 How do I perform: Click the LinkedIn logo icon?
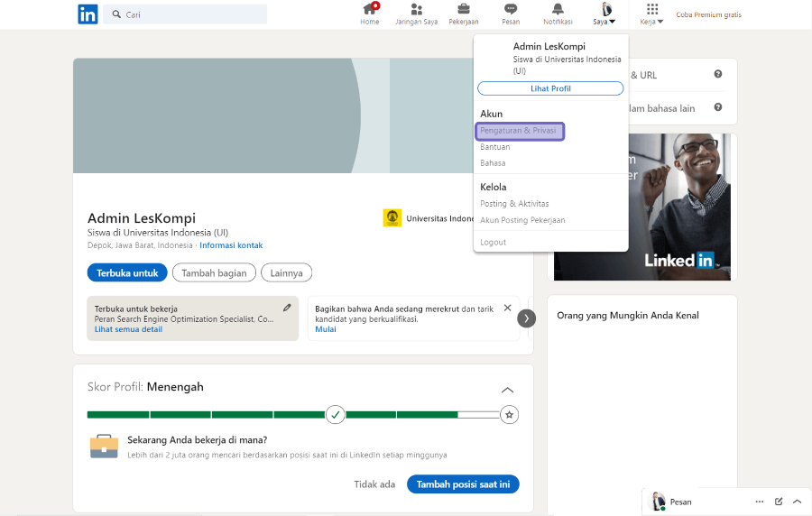[x=88, y=14]
